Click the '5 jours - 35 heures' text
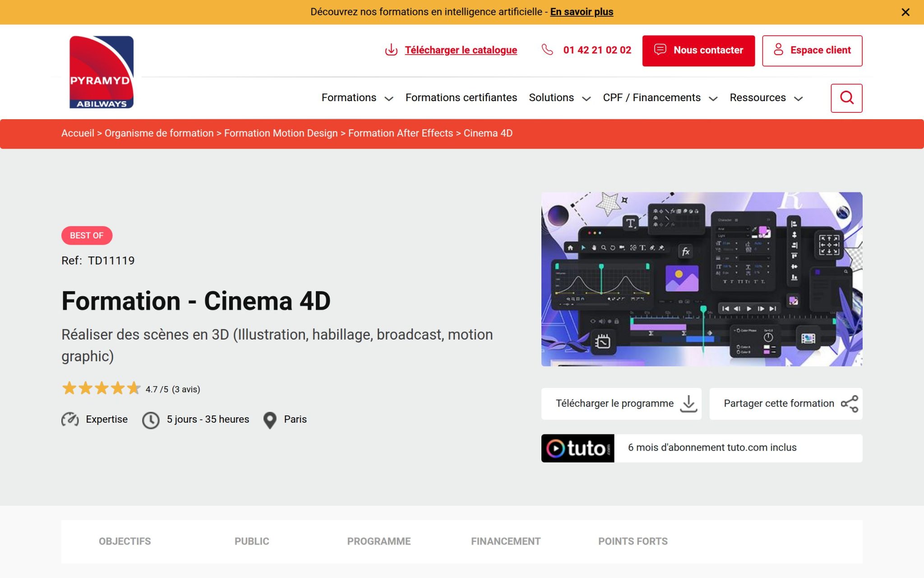 pyautogui.click(x=208, y=420)
